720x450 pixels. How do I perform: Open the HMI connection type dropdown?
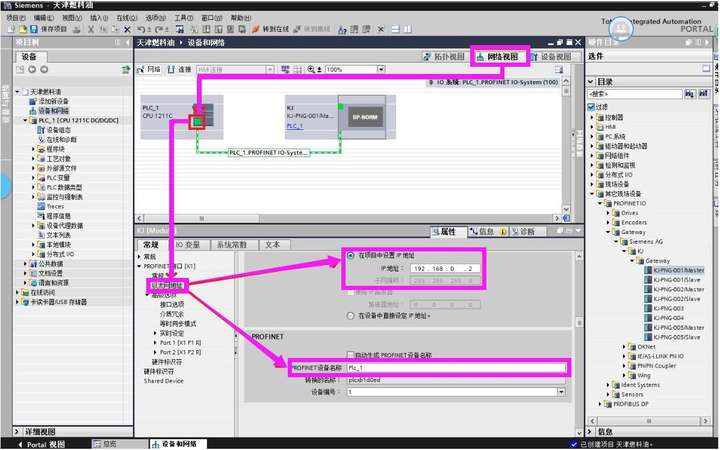270,69
